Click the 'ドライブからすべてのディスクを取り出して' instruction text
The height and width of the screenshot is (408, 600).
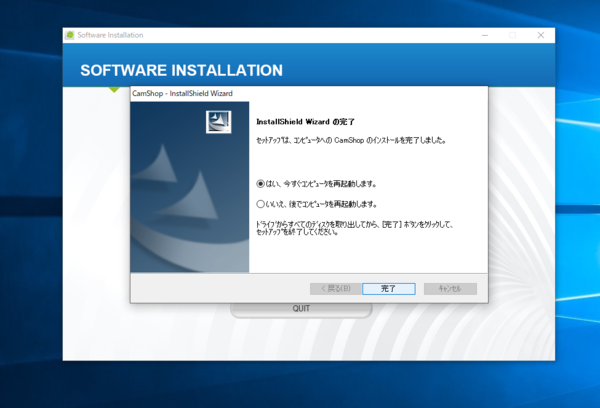(354, 228)
